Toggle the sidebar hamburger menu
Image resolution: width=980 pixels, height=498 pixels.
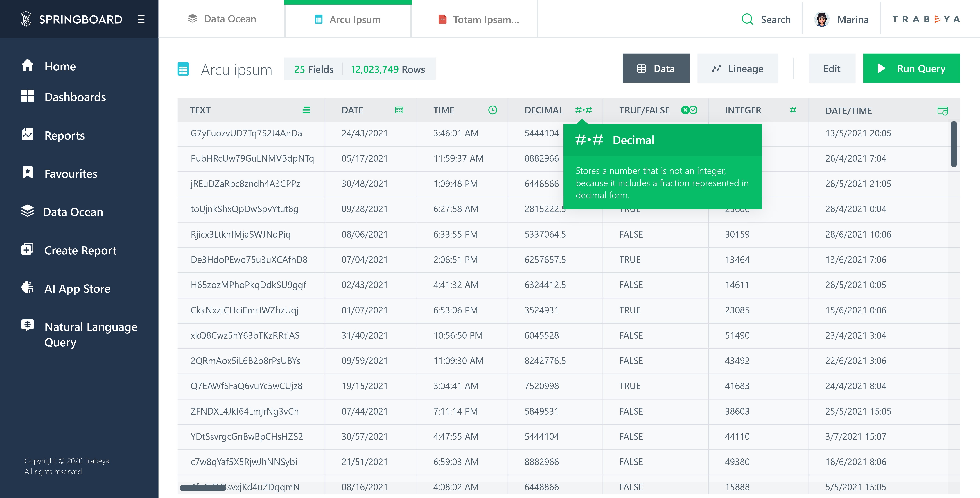141,19
